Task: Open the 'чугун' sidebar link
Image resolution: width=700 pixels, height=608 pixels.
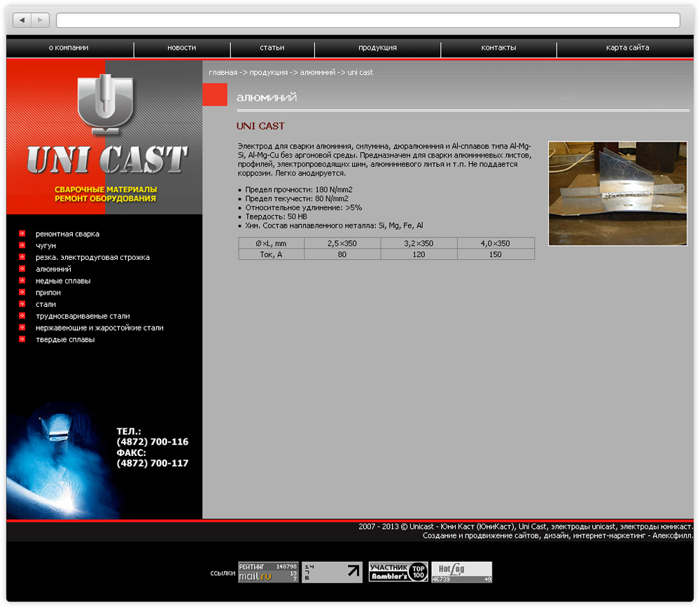Action: click(x=45, y=246)
